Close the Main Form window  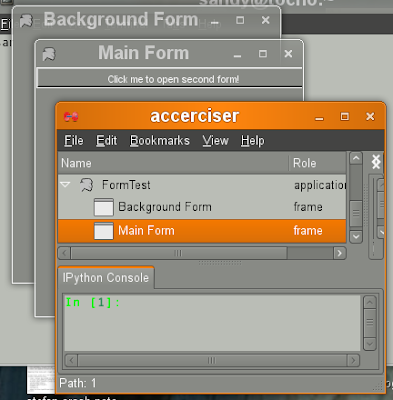click(288, 54)
